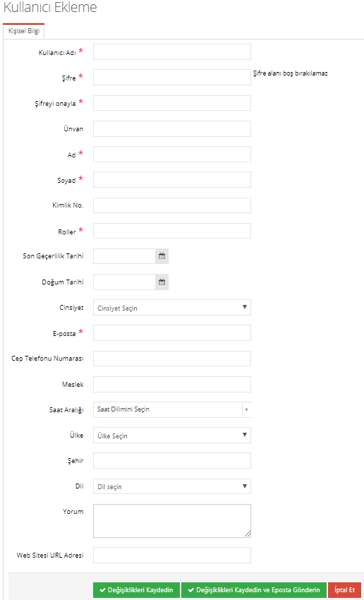This screenshot has height=600, width=364.
Task: Open calendar picker for Son Geçerlilik Tarihi
Action: coord(162,256)
